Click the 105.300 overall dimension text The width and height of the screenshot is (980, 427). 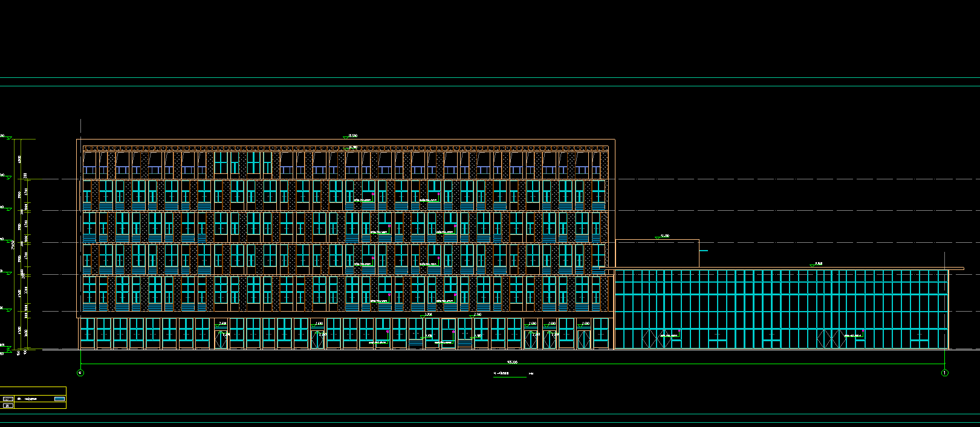[x=512, y=362]
